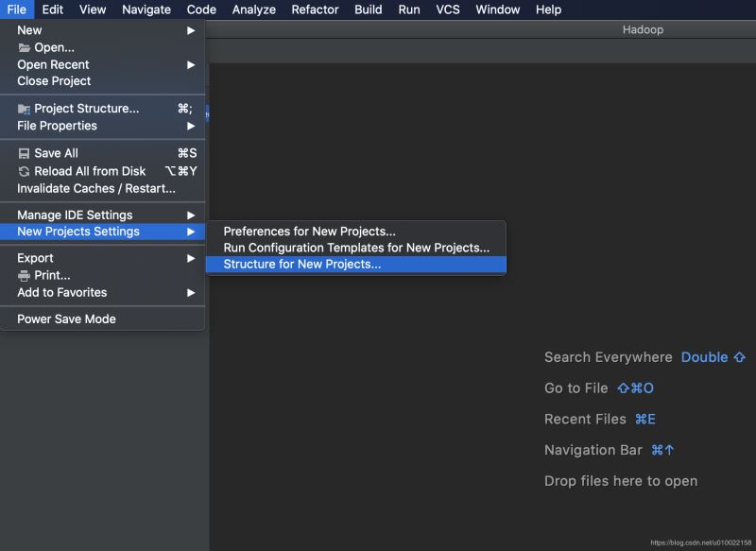
Task: Click the Save All disk icon
Action: tap(25, 153)
